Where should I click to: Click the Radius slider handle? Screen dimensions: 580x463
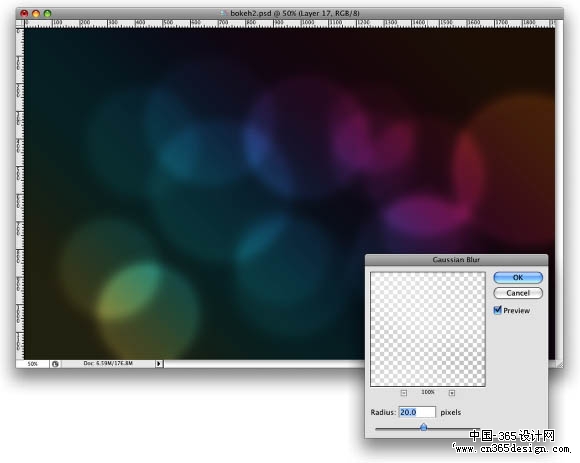coord(424,427)
